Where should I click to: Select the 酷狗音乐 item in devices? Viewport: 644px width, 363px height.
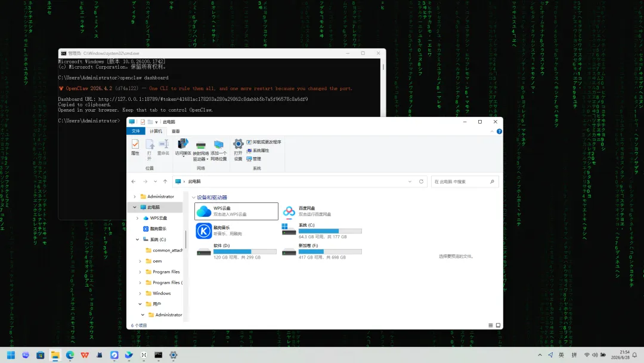click(236, 230)
